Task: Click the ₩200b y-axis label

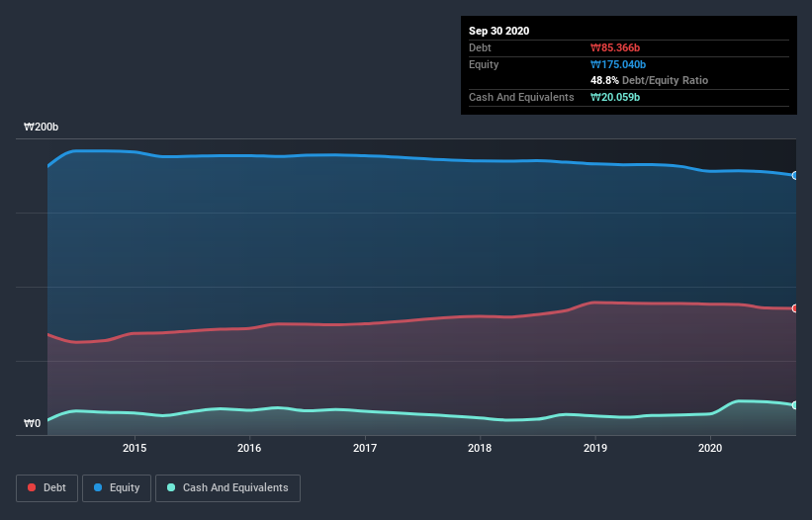Action: click(x=41, y=128)
